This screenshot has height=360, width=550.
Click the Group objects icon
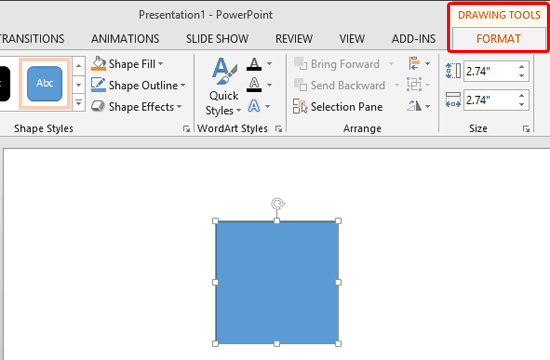click(414, 85)
